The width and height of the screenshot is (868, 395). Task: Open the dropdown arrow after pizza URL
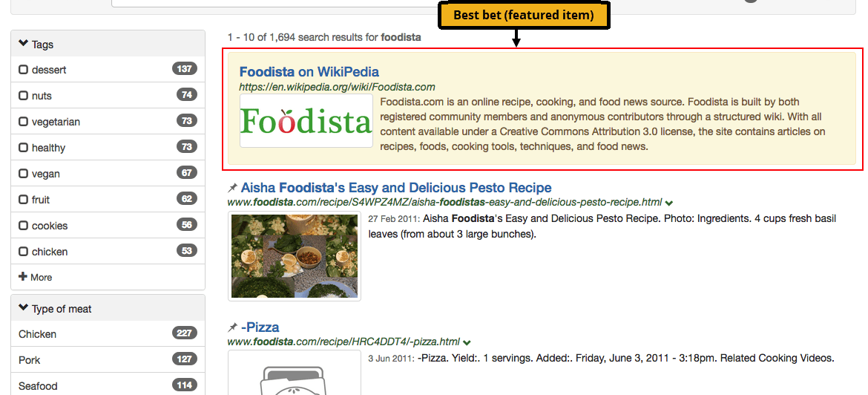[467, 342]
